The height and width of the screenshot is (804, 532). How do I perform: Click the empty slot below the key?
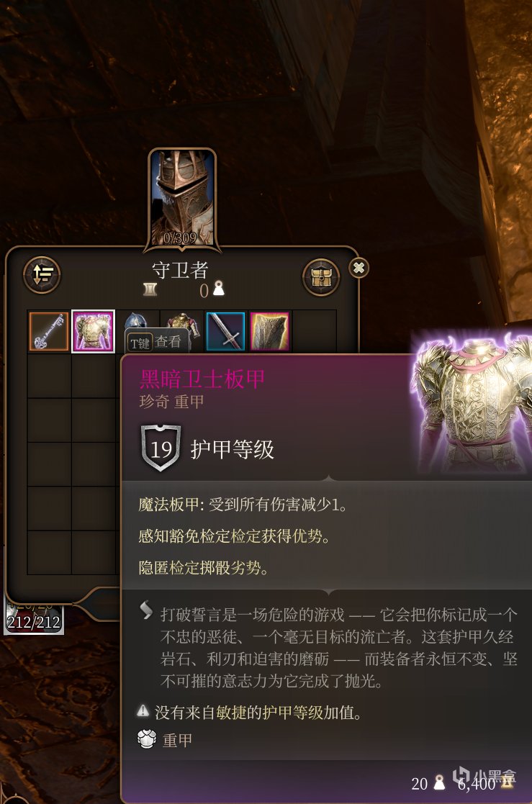coord(49,376)
